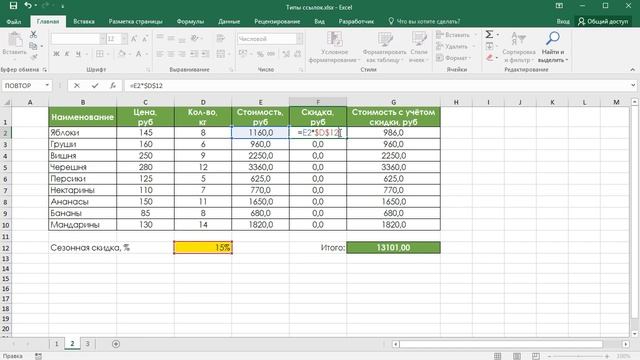The width and height of the screenshot is (640, 360).
Task: Switch to Normal view icon
Action: [x=498, y=356]
